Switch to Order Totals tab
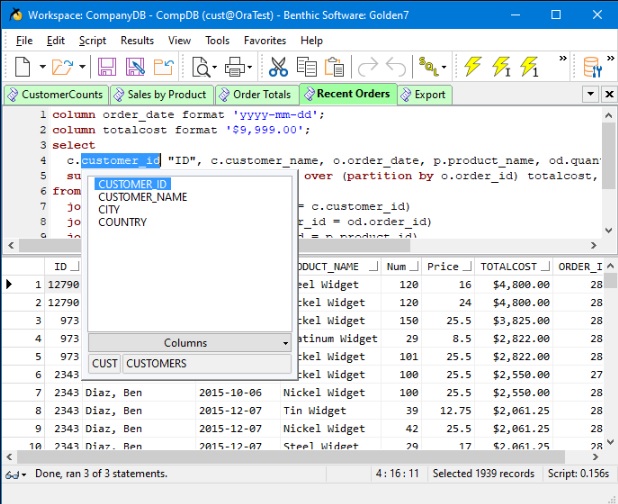 pyautogui.click(x=257, y=95)
